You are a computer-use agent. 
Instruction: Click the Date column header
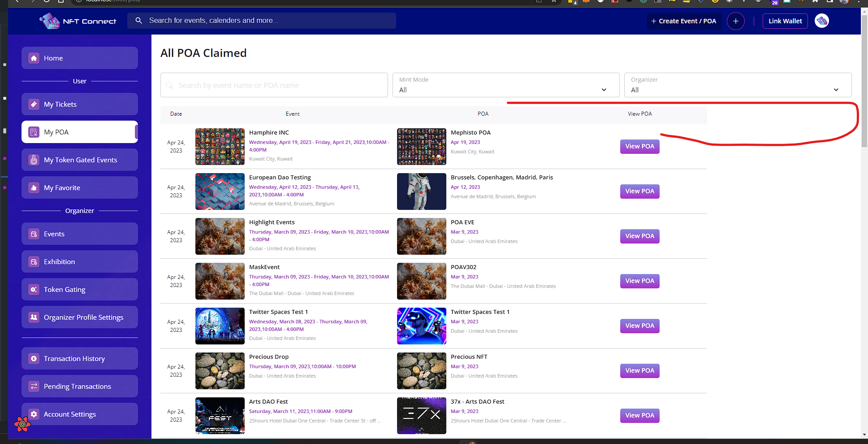click(x=176, y=114)
